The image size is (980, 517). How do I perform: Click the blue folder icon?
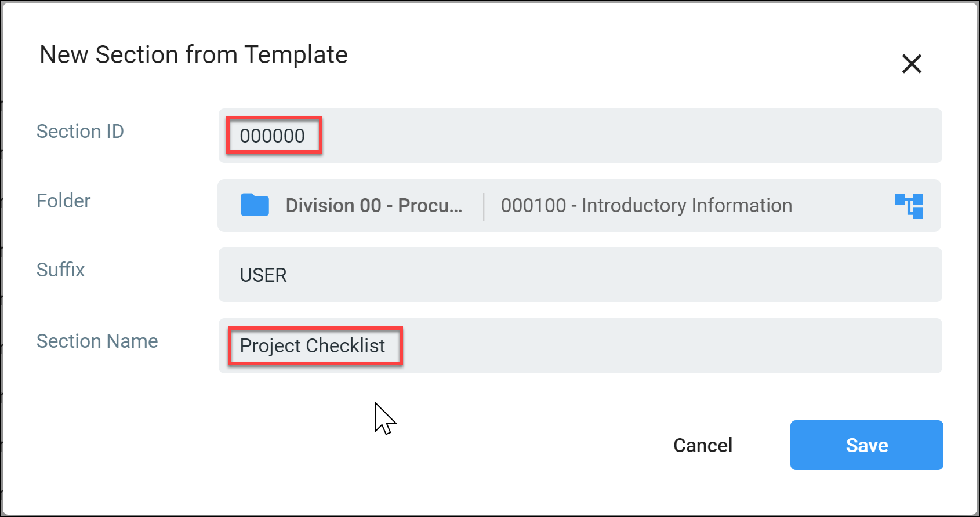255,205
